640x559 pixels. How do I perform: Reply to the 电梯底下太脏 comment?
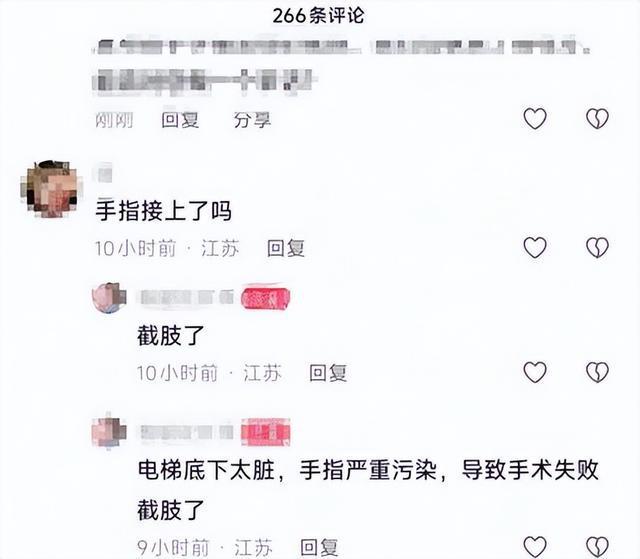[x=319, y=547]
